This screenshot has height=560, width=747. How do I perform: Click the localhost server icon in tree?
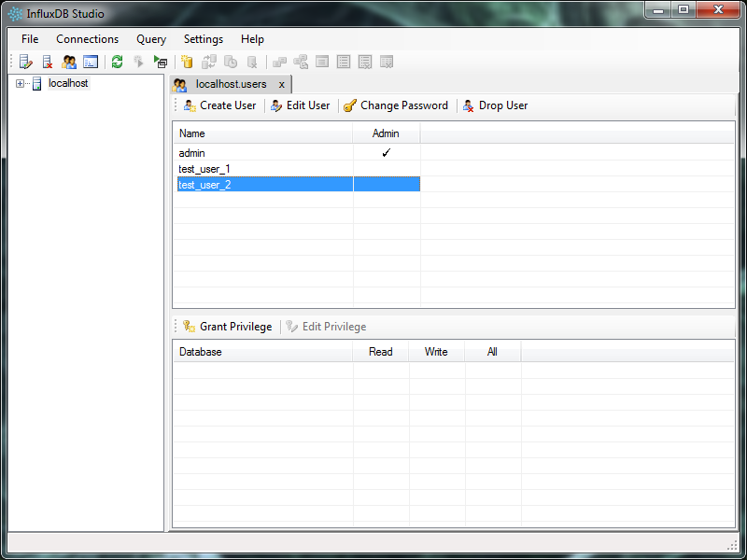(x=36, y=84)
